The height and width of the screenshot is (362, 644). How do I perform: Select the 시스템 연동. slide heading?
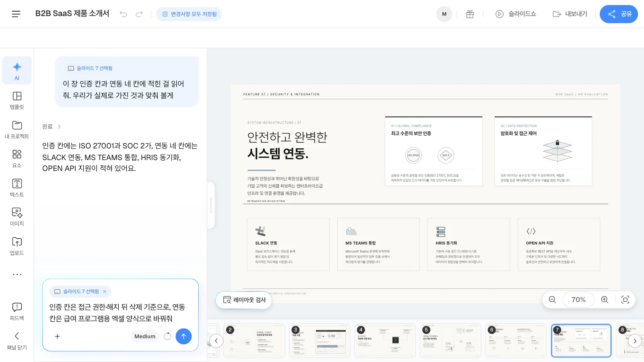(x=278, y=153)
